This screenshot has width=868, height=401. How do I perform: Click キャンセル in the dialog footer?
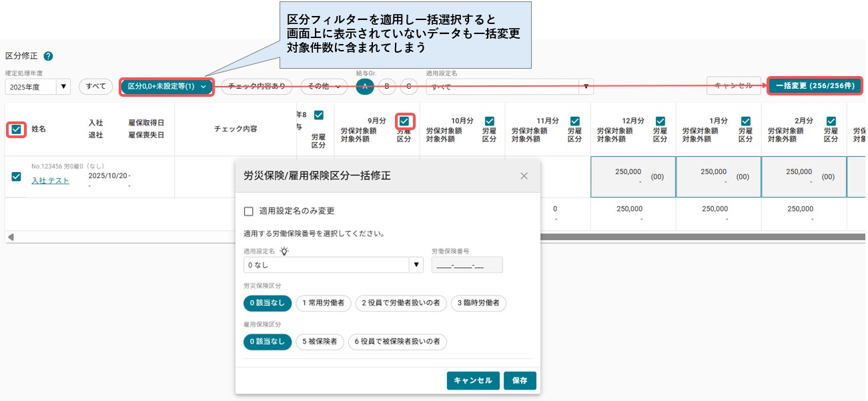(473, 380)
